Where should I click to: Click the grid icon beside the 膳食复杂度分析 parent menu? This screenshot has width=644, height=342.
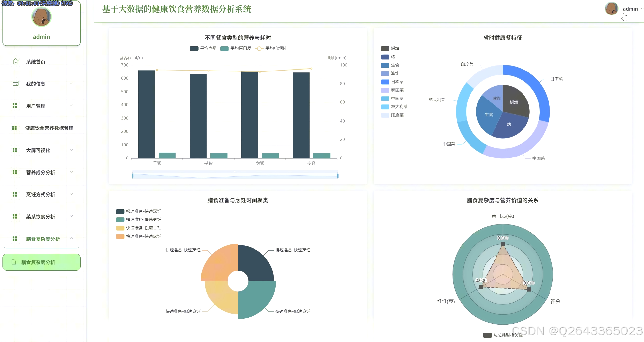pos(15,239)
